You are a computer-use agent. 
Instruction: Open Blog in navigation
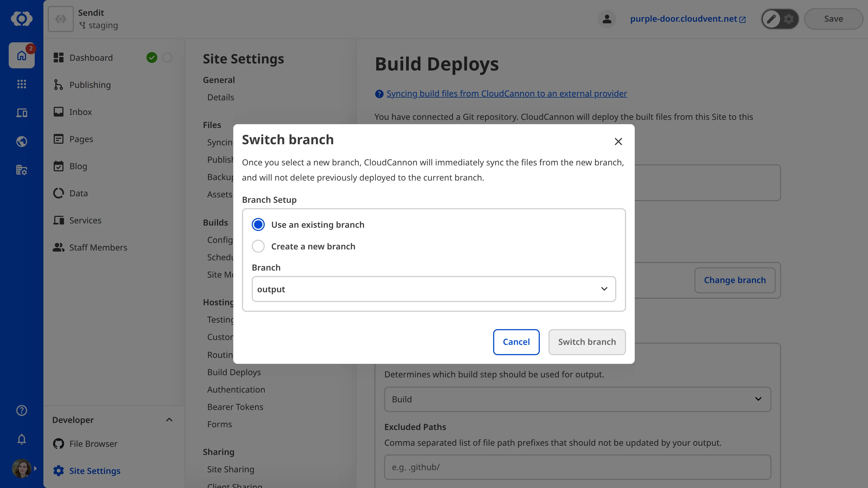[x=78, y=166]
